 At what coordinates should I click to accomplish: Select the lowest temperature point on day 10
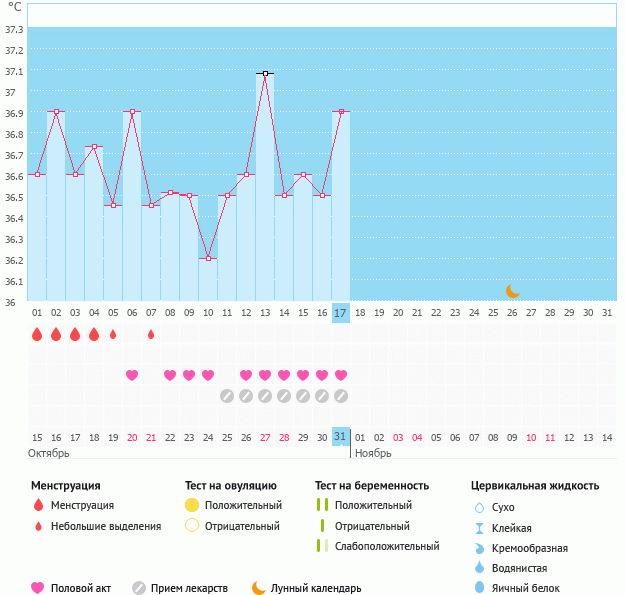click(208, 258)
